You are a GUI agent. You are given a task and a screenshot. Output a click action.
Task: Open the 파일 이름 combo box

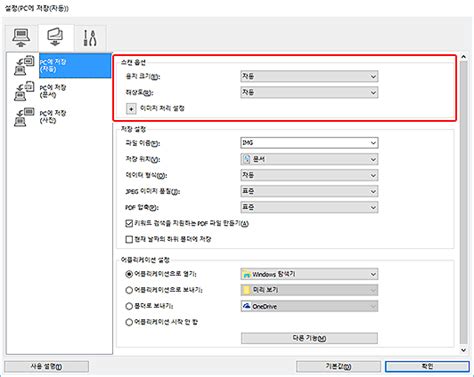309,143
